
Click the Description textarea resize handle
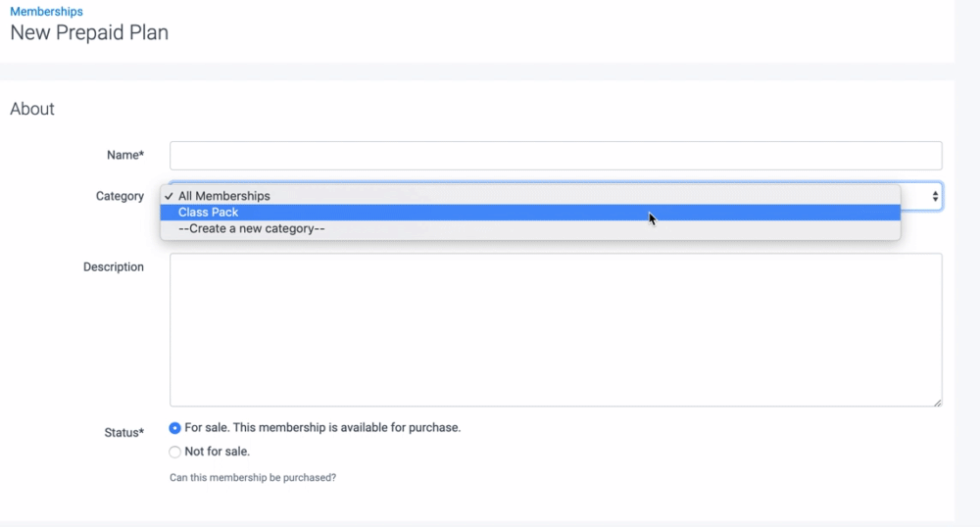tap(937, 401)
